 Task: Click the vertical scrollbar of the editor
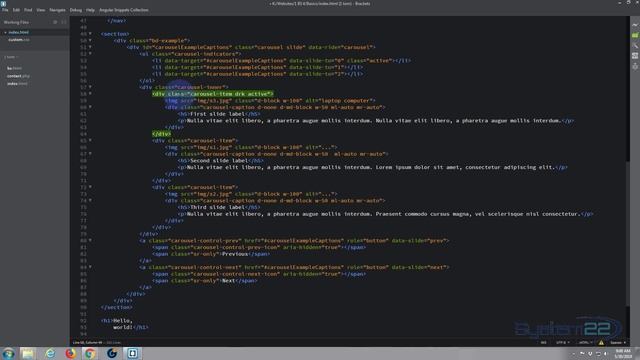click(628, 233)
